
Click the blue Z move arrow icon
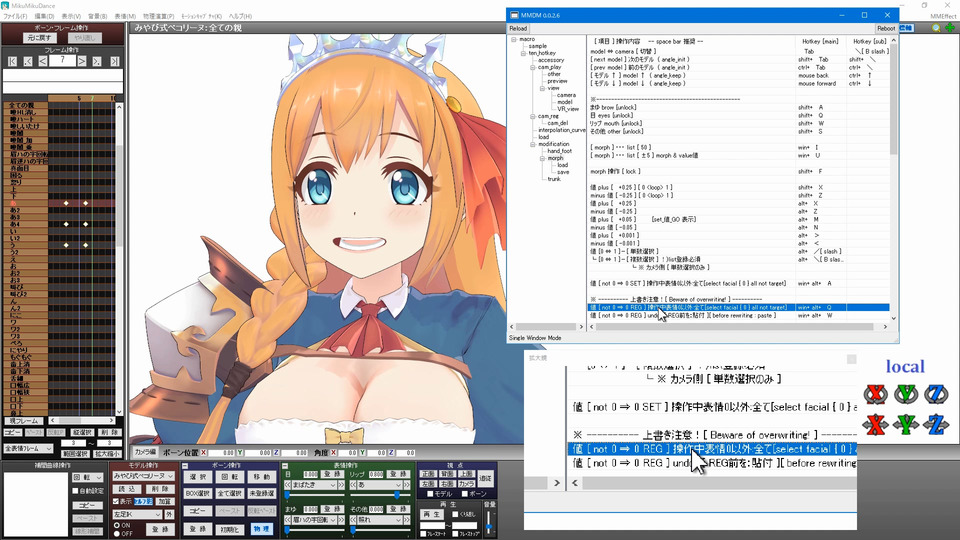936,424
